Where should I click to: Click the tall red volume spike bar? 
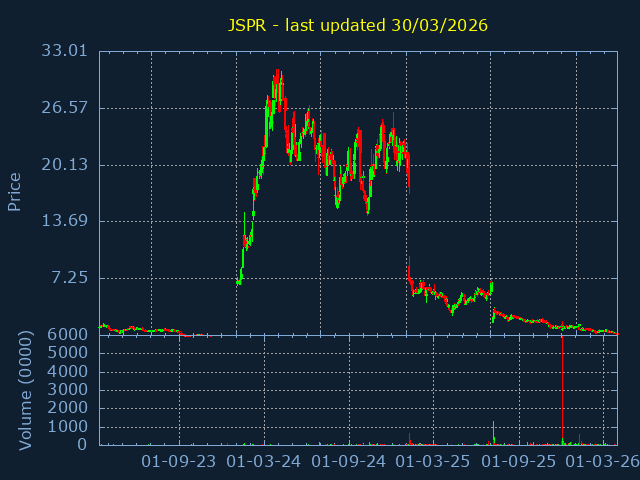[562, 390]
